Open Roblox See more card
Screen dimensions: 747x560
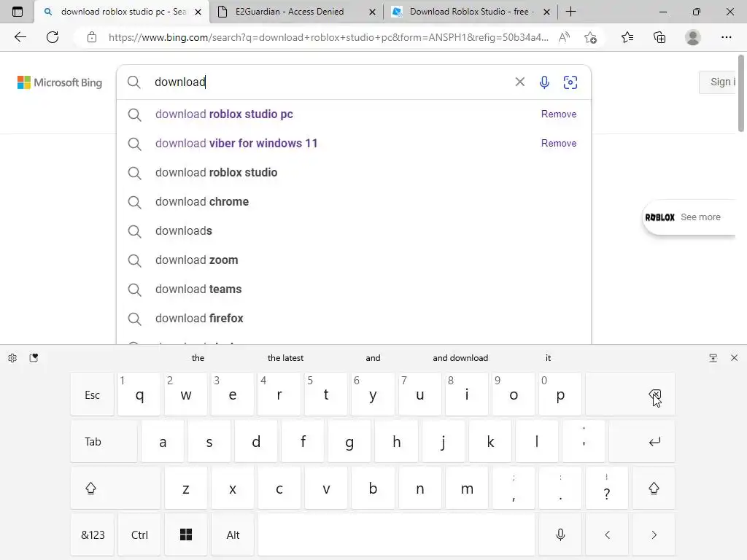coord(688,217)
